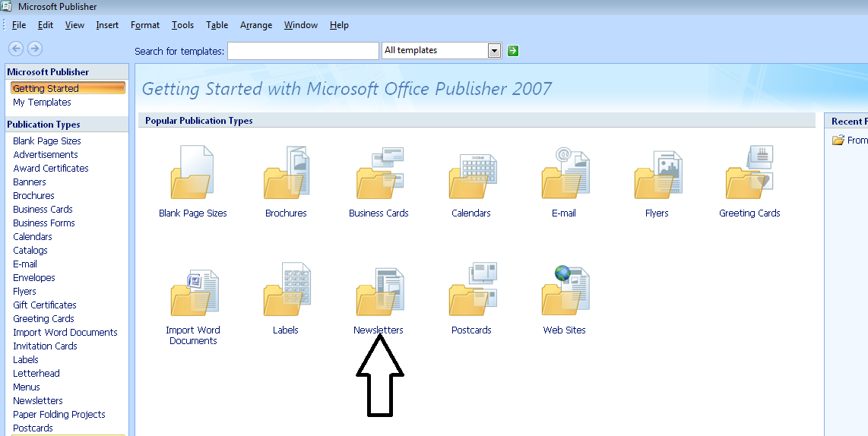This screenshot has height=436, width=868.
Task: Select Paper Folding Projects in sidebar list
Action: click(59, 415)
